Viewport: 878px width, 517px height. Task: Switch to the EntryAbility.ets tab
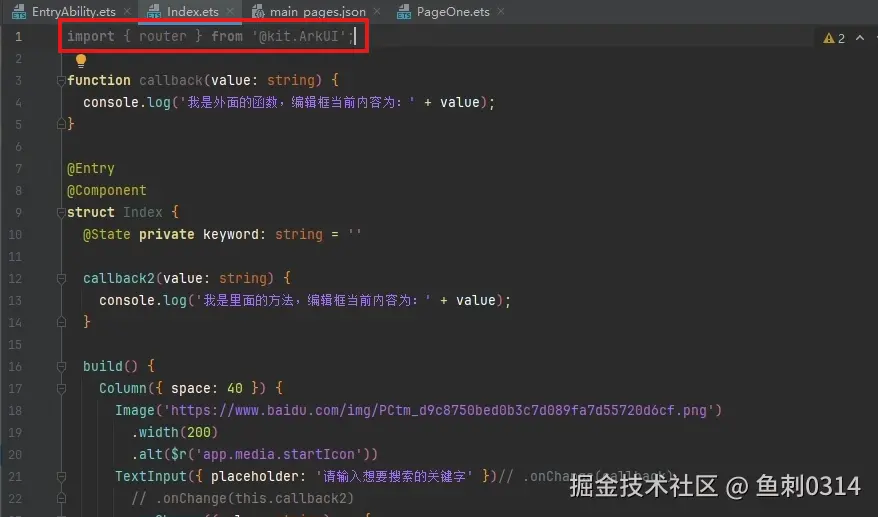tap(73, 12)
